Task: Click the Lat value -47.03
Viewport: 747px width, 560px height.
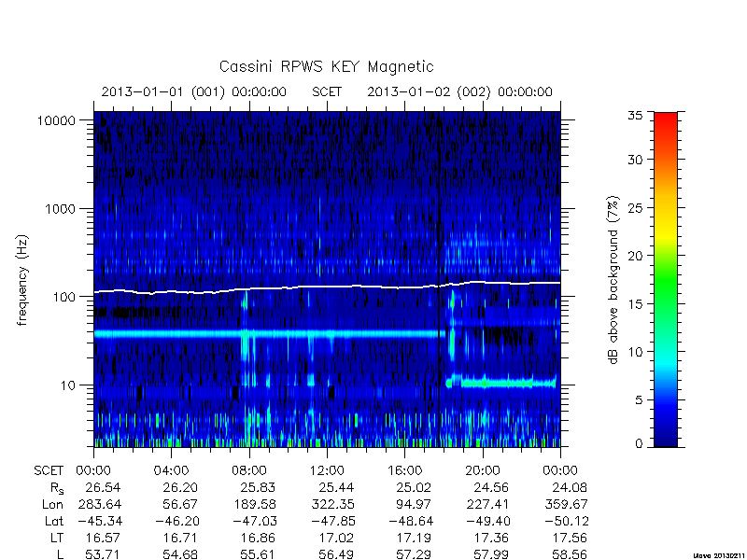Action: coord(254,521)
